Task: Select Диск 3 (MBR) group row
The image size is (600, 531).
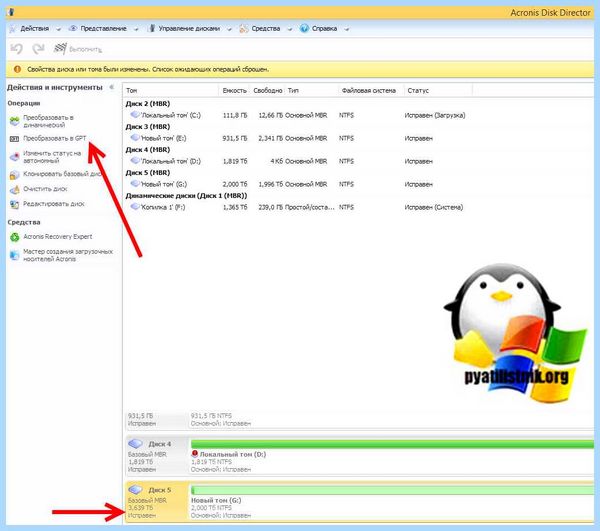Action: 148,127
